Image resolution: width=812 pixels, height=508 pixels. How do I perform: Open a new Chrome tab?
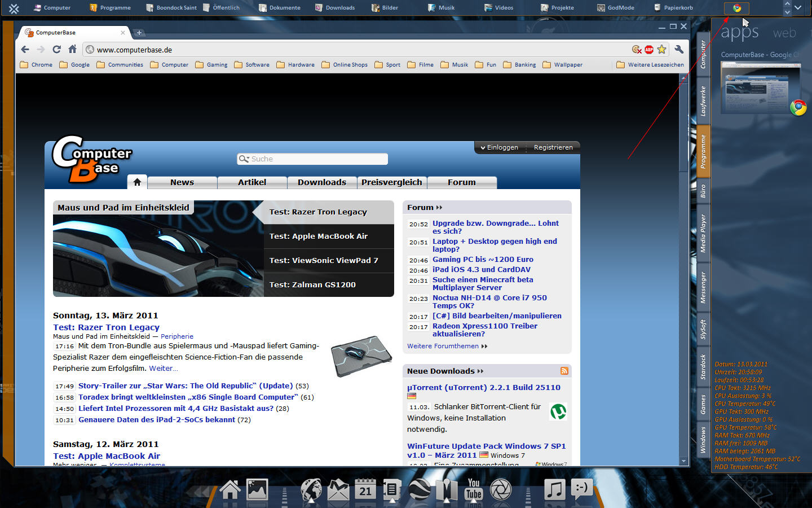(139, 33)
